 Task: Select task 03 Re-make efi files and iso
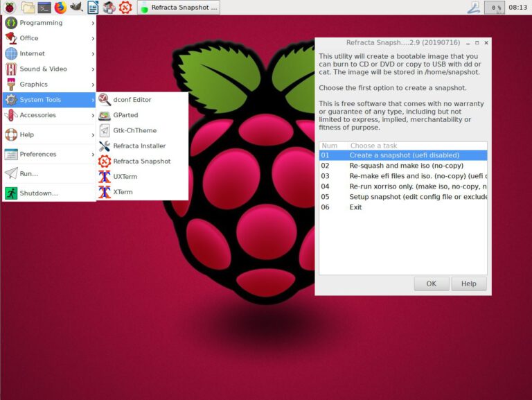pyautogui.click(x=403, y=176)
